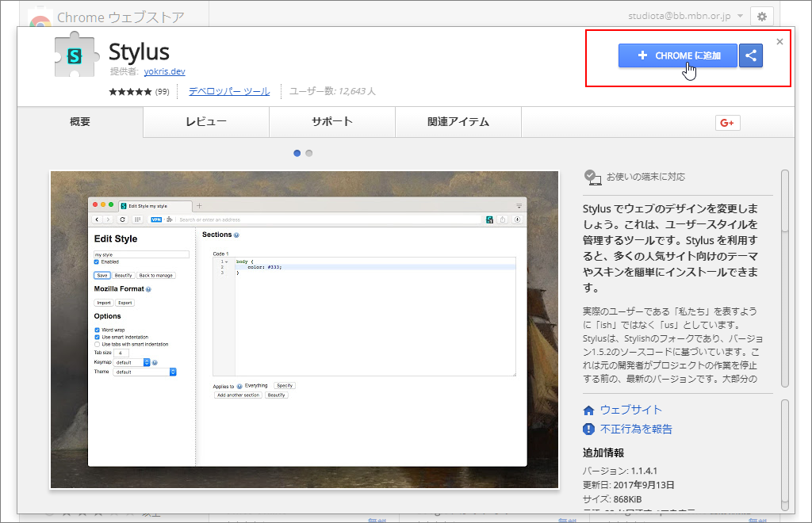Click the お使いの端末に対応 text
The height and width of the screenshot is (523, 812).
click(x=645, y=177)
